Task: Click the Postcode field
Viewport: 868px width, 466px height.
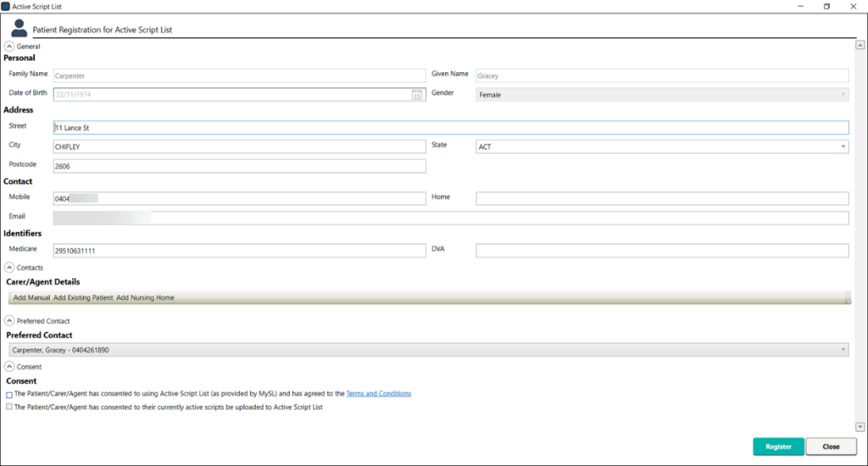Action: click(x=239, y=166)
